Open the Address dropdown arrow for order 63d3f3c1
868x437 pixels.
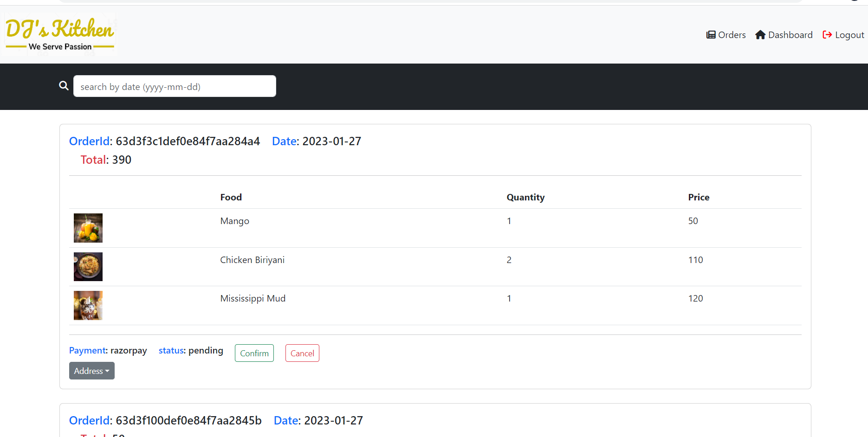coord(107,371)
